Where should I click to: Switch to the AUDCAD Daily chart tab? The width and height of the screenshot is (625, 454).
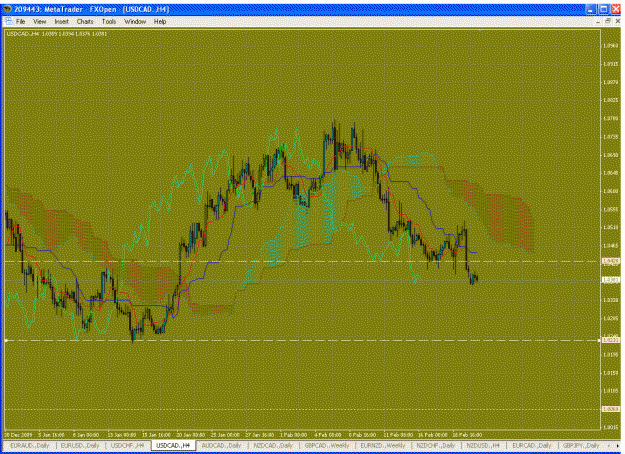pyautogui.click(x=222, y=445)
